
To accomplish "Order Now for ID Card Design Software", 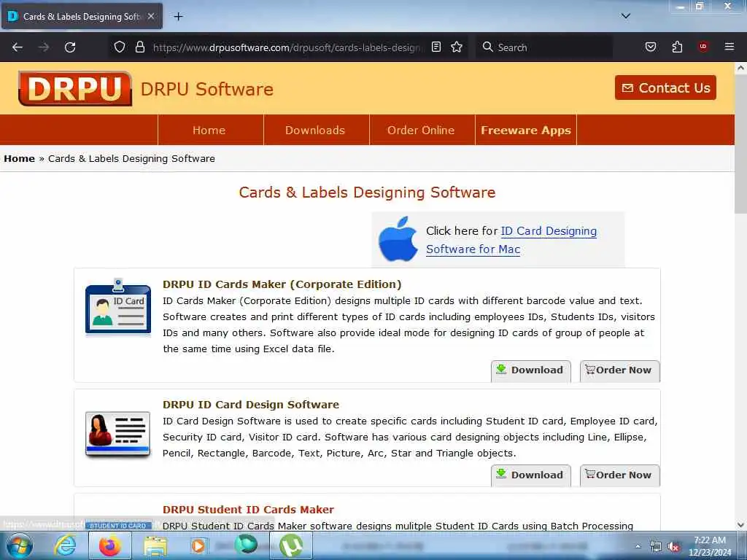I will click(619, 475).
